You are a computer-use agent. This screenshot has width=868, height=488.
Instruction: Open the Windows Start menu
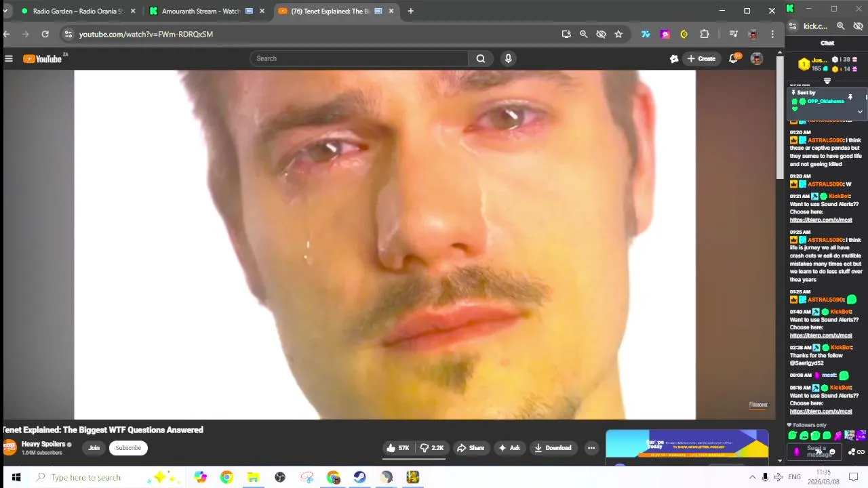(x=16, y=477)
